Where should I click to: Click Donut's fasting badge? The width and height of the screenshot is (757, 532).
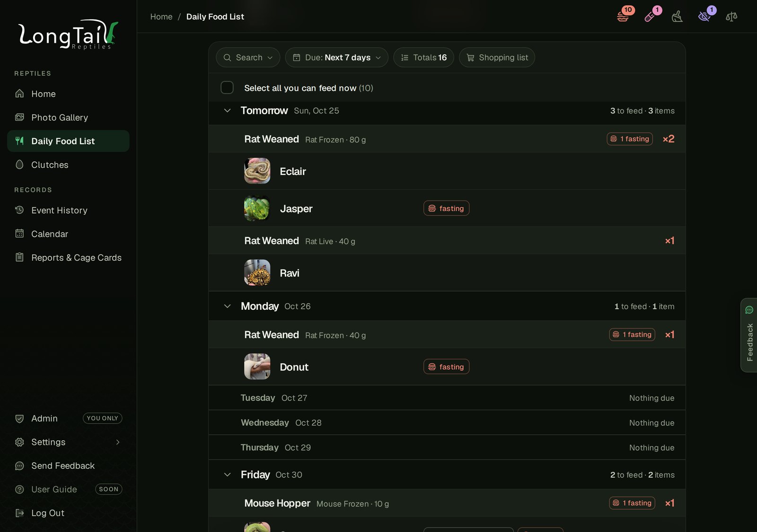click(x=446, y=366)
